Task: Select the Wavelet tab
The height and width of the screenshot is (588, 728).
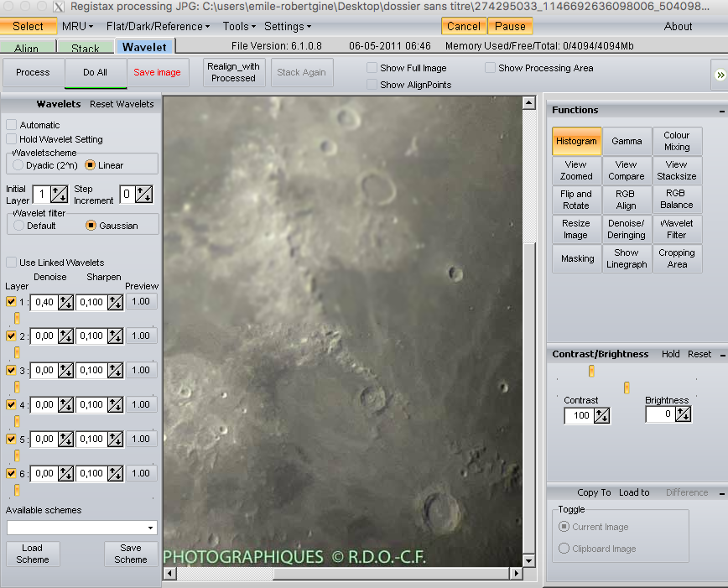Action: point(144,47)
